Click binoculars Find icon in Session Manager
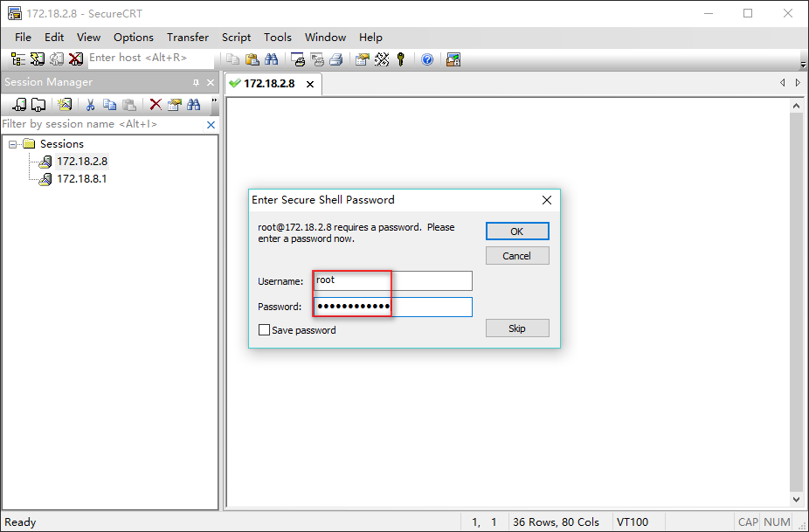 (x=193, y=105)
